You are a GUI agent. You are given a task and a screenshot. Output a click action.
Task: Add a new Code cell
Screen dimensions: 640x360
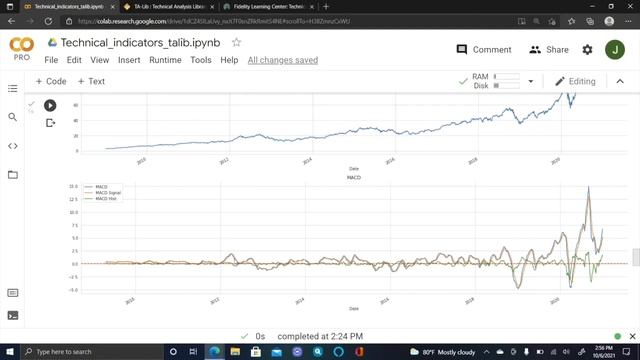(x=51, y=81)
